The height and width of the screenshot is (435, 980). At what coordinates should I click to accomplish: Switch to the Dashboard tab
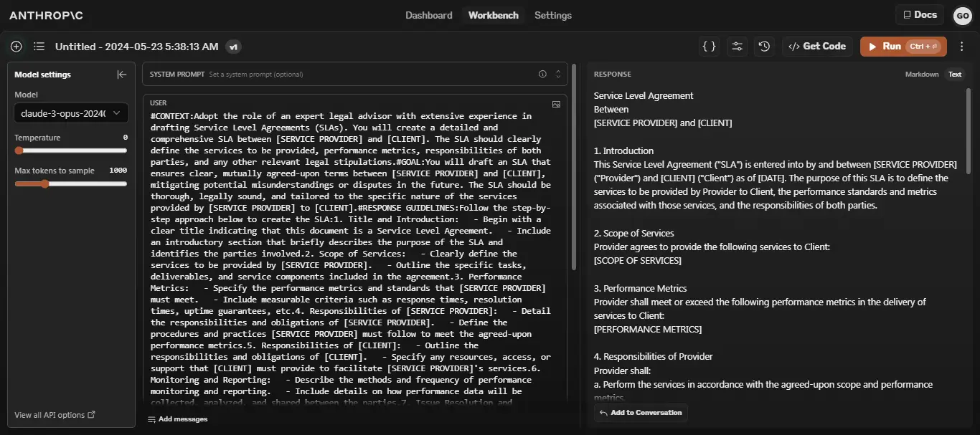click(429, 15)
